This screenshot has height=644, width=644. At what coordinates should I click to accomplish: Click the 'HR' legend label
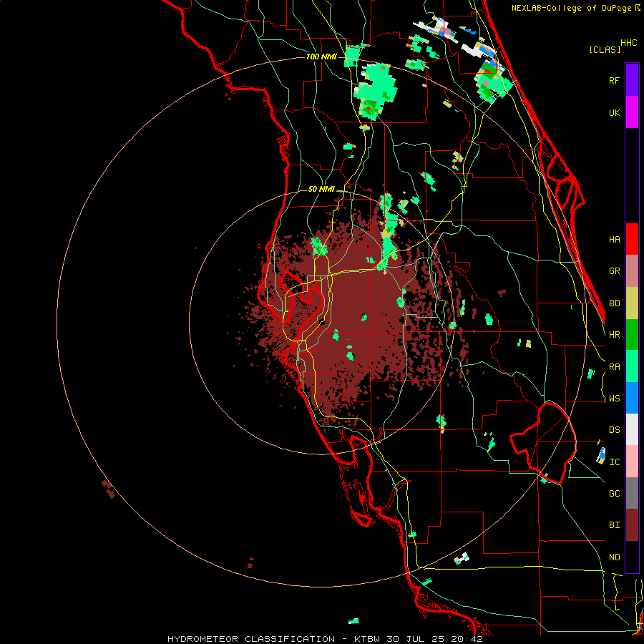tap(614, 335)
